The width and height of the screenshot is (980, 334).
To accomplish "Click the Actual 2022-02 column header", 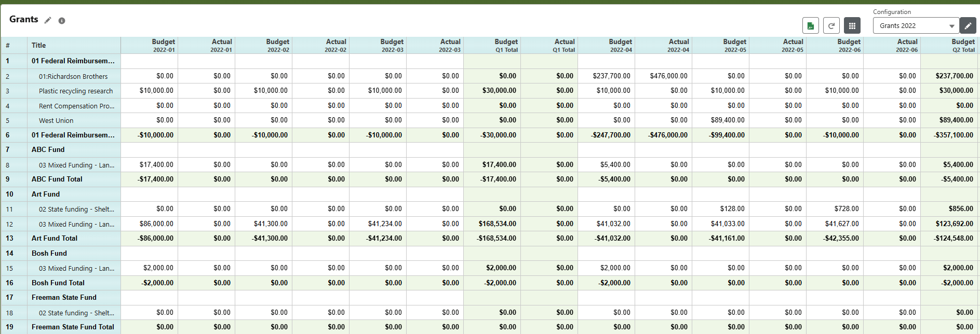I will 321,45.
